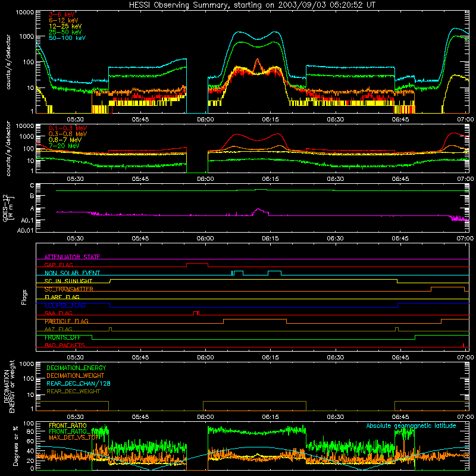Select the orange 6-12 keV legend entry
The image size is (476, 476).
(64, 20)
